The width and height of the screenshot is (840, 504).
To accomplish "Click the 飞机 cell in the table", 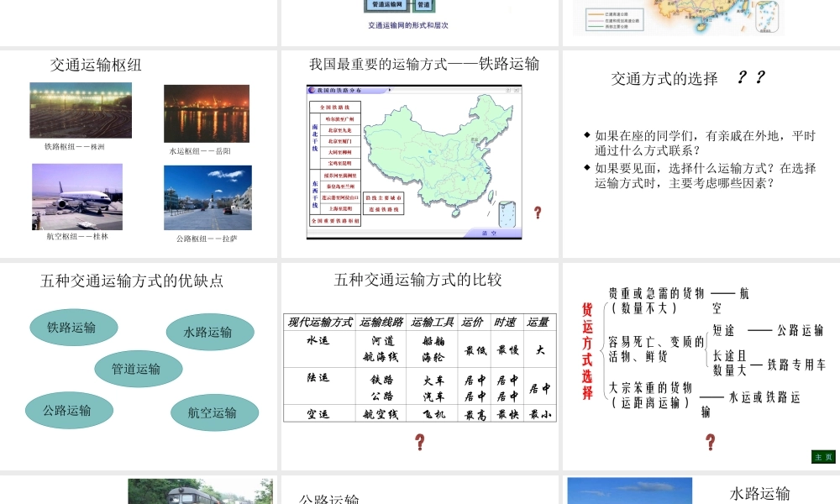I will tap(434, 414).
